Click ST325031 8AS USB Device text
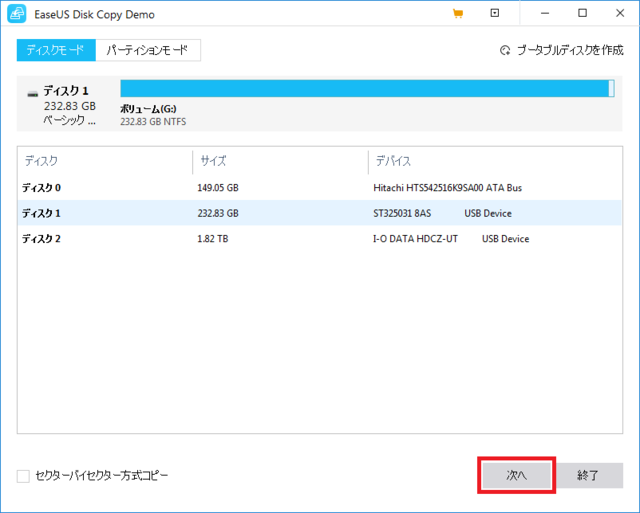640x513 pixels. 442,213
